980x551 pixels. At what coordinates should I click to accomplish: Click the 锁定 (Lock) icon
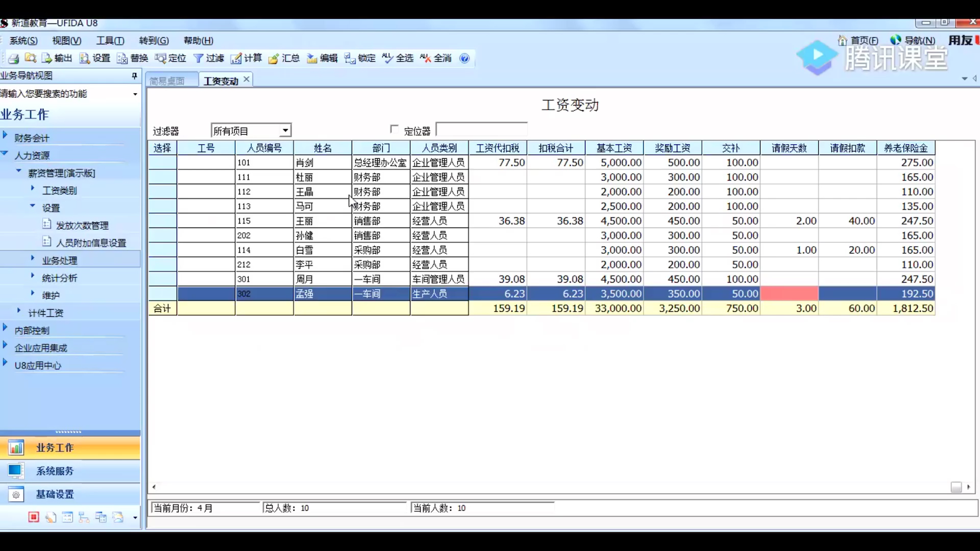359,58
